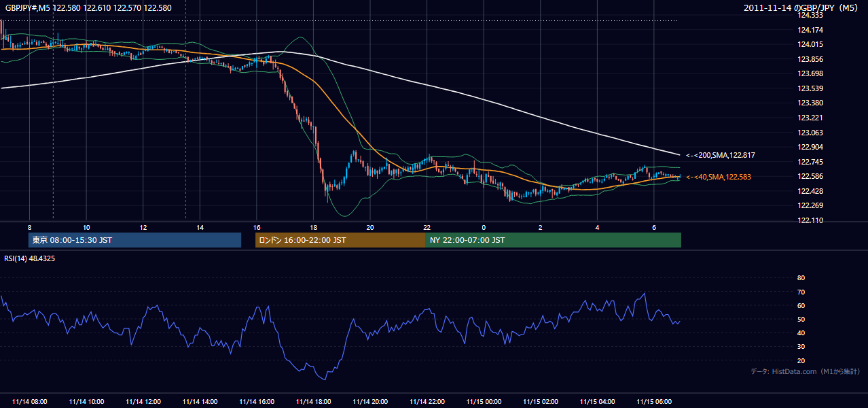Screen dimensions: 868x408
Task: Click RSI scale value 70
Action: click(801, 292)
